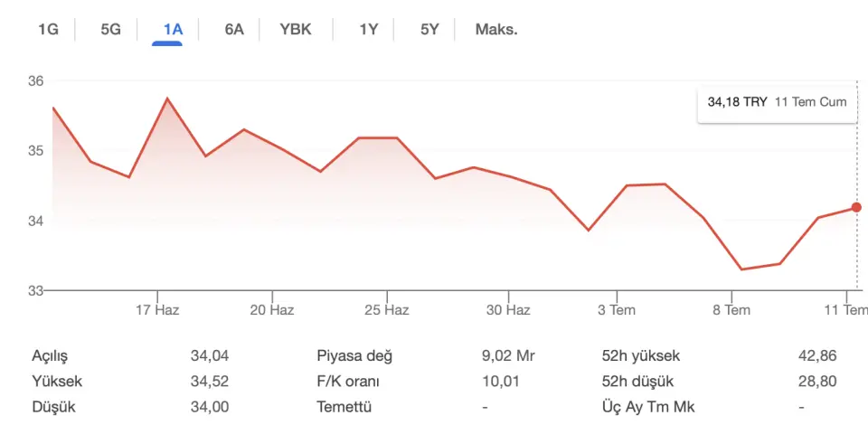The image size is (868, 444).
Task: Click the 52h yüksek value 42,86
Action: click(x=817, y=355)
